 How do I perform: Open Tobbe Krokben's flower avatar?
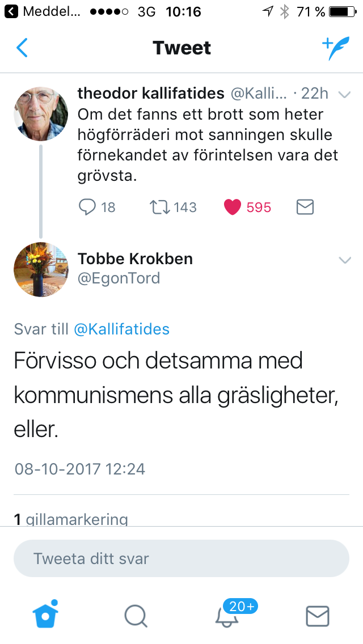point(41,269)
